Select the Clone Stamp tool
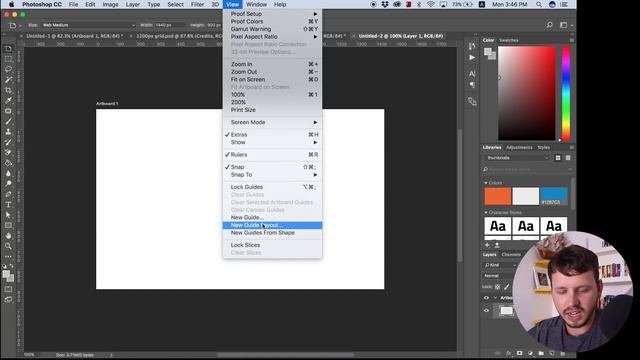The width and height of the screenshot is (640, 360). [8, 131]
